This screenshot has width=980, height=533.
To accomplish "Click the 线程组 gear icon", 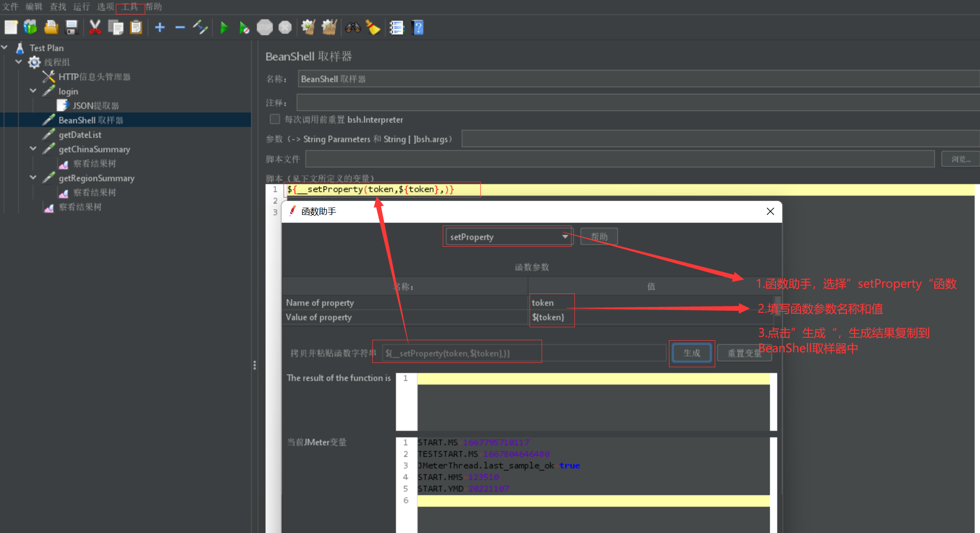I will [34, 62].
